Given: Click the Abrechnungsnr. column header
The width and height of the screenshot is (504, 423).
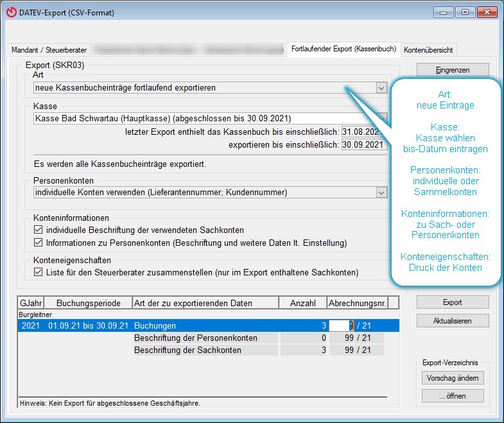Looking at the screenshot, I should [x=358, y=303].
